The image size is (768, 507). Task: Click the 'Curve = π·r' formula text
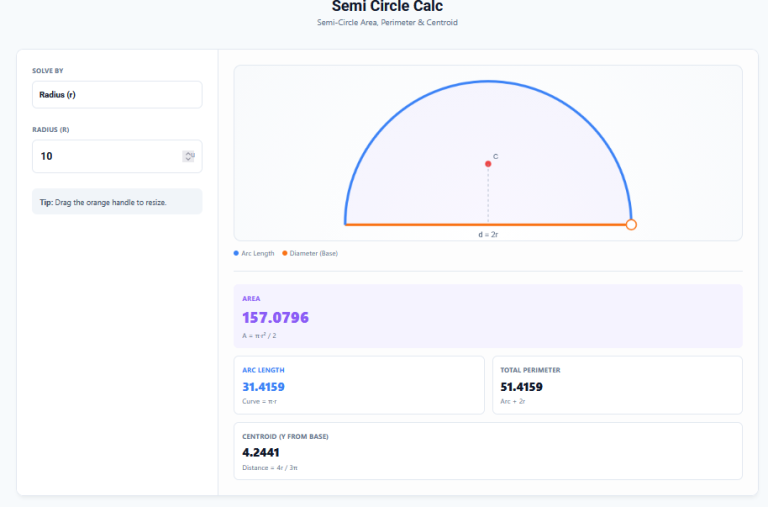(x=259, y=401)
